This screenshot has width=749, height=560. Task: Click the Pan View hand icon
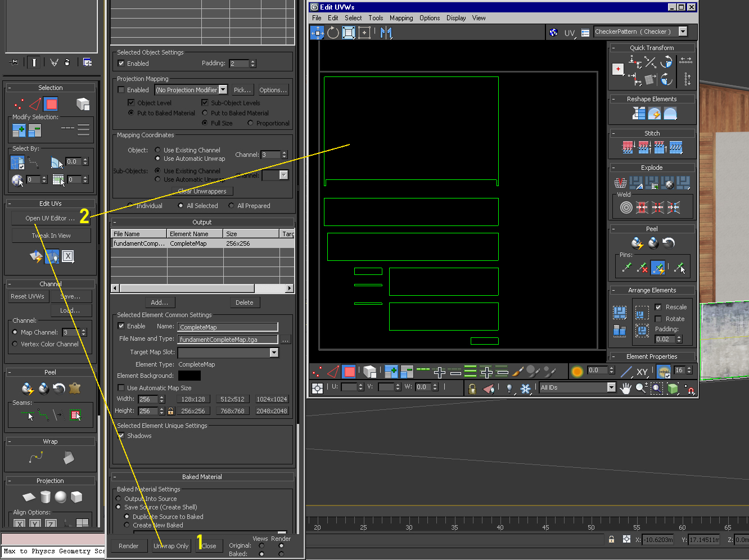tap(625, 388)
